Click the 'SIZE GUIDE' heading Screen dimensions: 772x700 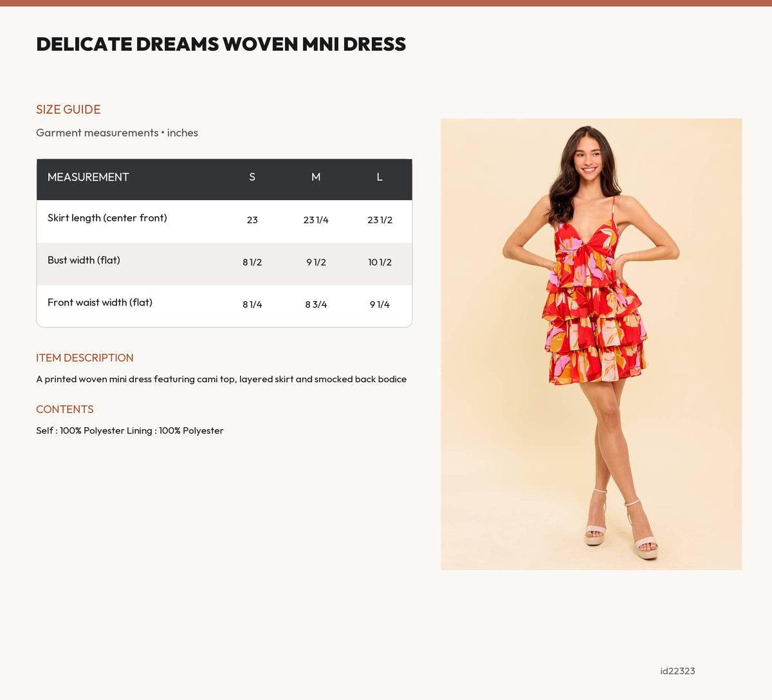point(68,109)
